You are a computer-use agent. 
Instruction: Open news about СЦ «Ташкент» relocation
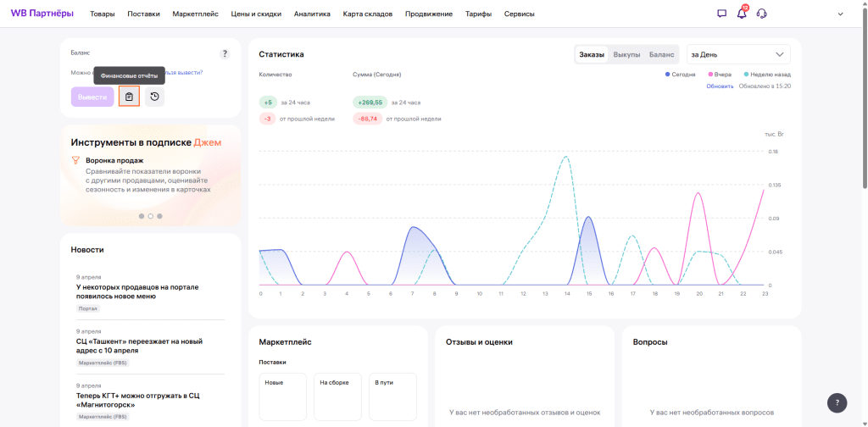click(140, 346)
